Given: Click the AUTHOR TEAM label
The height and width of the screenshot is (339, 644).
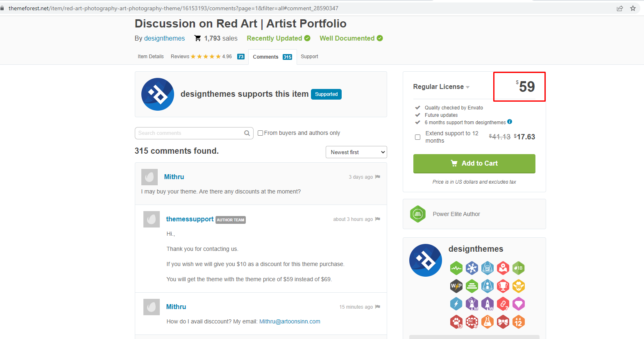Looking at the screenshot, I should pos(231,220).
